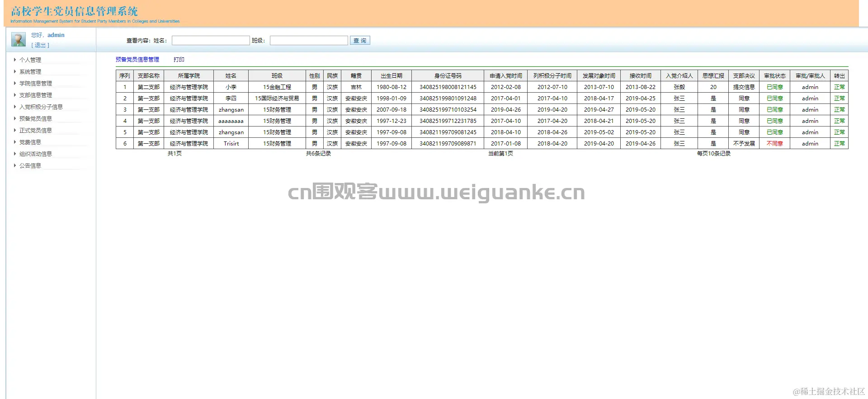Screen dimensions: 868x399
Task: Click the 查询 search button
Action: [360, 41]
